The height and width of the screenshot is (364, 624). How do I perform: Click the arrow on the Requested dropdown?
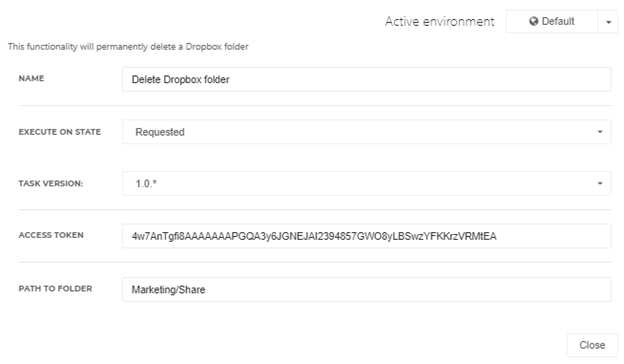(600, 132)
